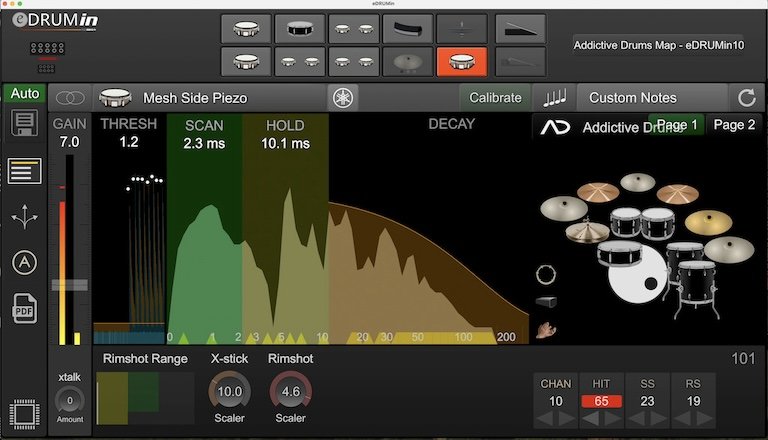768x440 pixels.
Task: Decrease the HIT note with left arrow
Action: tap(590, 419)
